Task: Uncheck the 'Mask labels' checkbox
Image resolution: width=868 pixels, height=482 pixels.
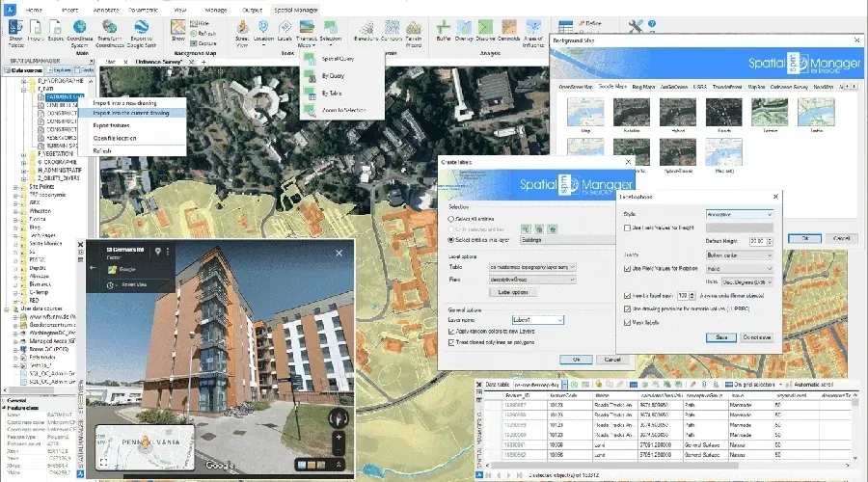Action: 628,322
